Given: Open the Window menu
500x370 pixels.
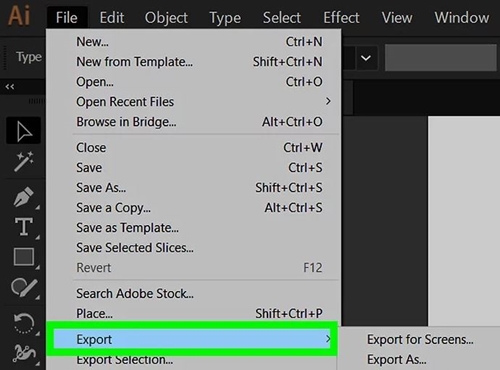Looking at the screenshot, I should [x=462, y=18].
